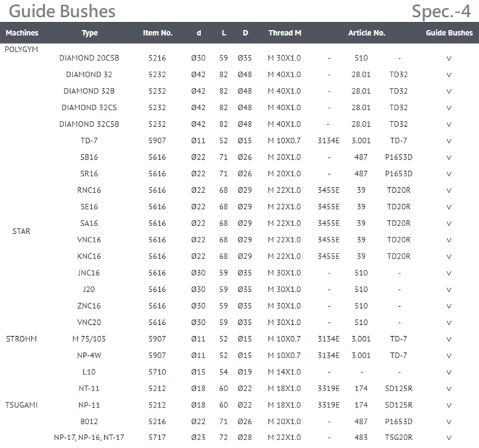Click the Item No. column header
This screenshot has width=479, height=448.
coord(157,33)
